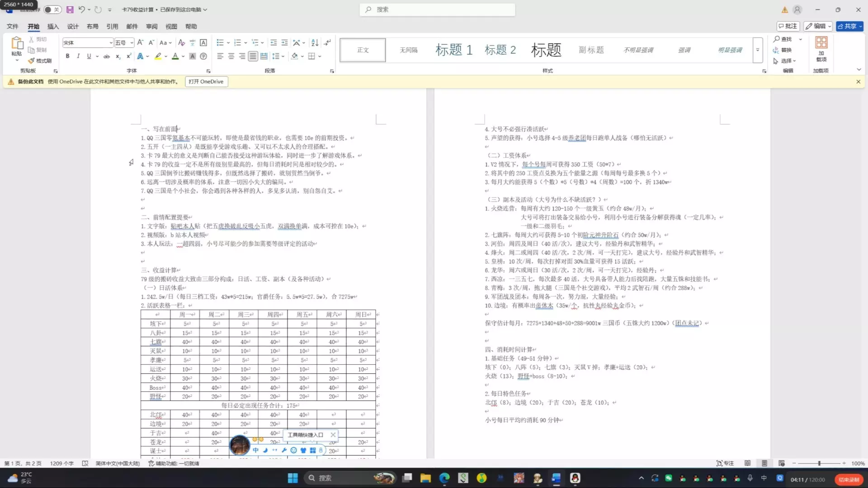The height and width of the screenshot is (488, 868).
Task: Clear all formatting with the eraser icon
Action: point(181,42)
